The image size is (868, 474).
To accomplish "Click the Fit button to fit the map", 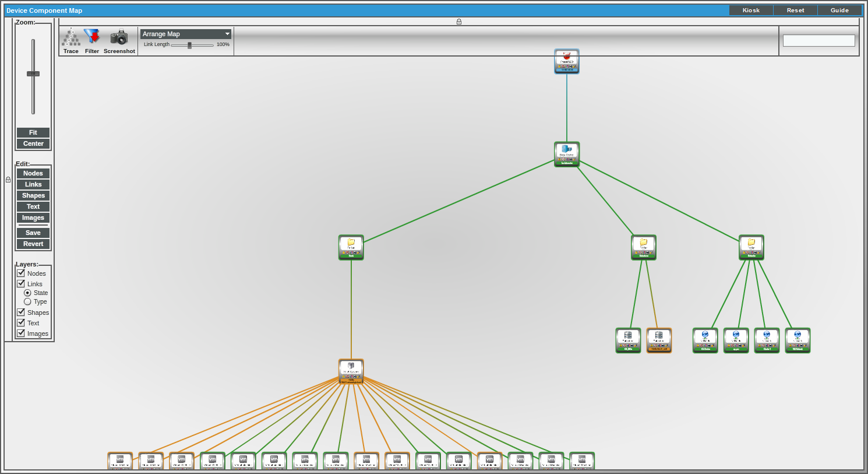I will pyautogui.click(x=33, y=132).
